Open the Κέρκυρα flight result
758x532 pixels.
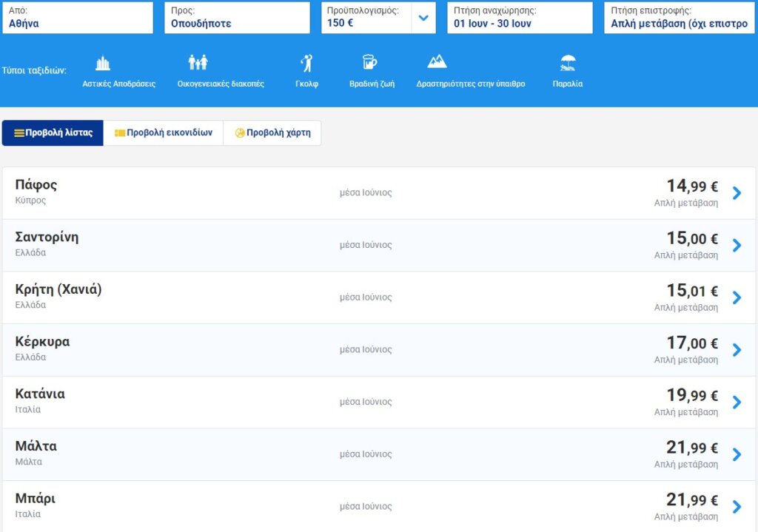43,343
